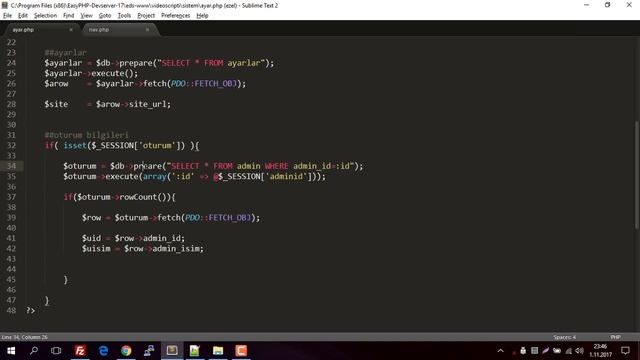Click the Sublime Text title bar icon
The height and width of the screenshot is (360, 640).
[4, 5]
